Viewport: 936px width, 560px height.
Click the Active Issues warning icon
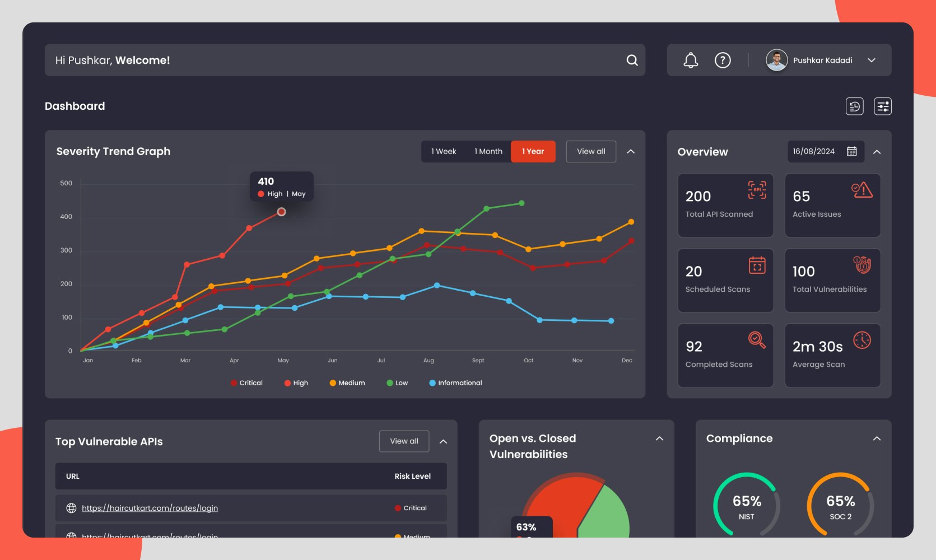[862, 190]
